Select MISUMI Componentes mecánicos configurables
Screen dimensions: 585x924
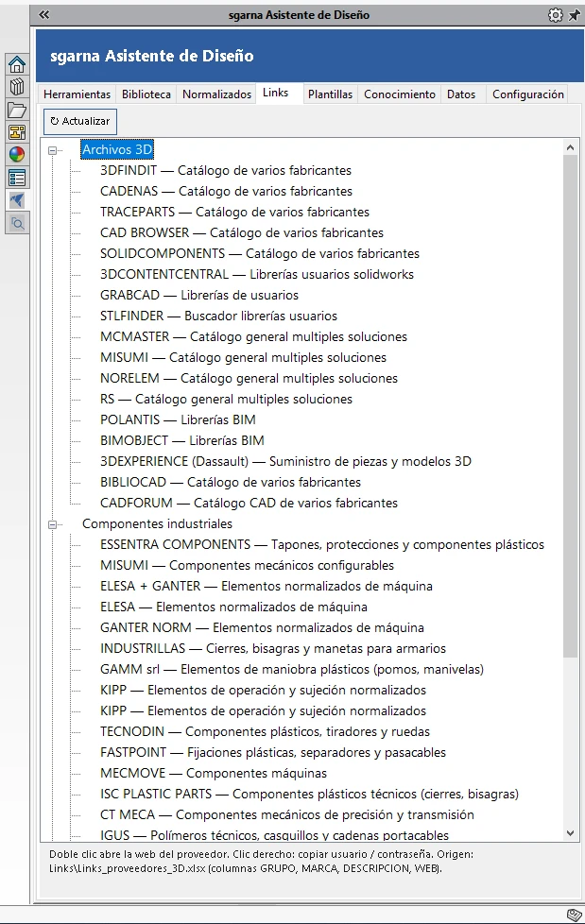(x=247, y=565)
